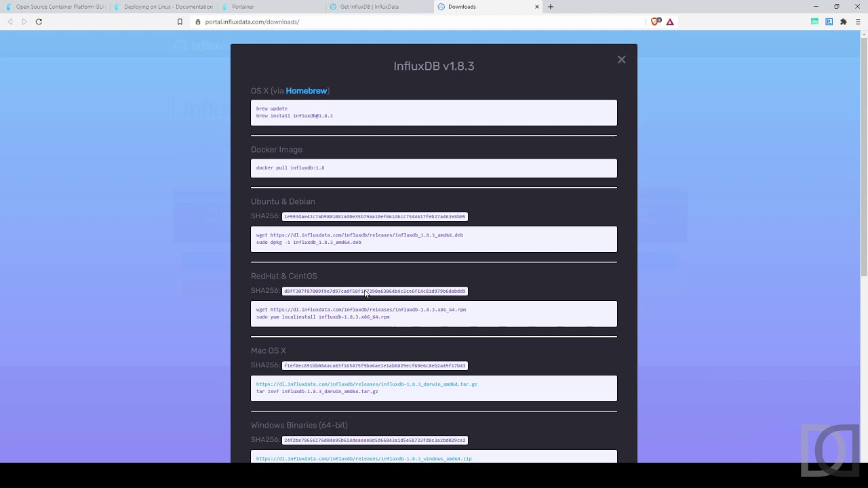Screen dimensions: 868x488
Task: Switch to Get InfluxDB tab
Action: 380,7
